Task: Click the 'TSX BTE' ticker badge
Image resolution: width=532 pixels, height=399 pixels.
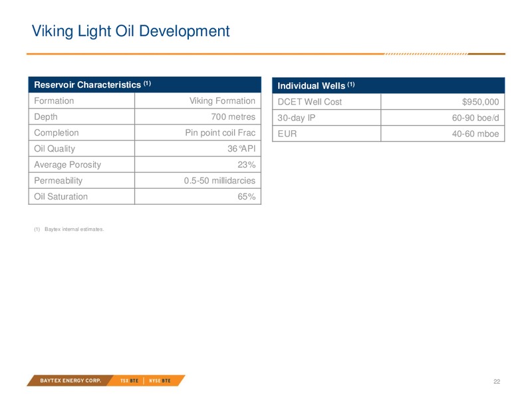Action: click(x=129, y=380)
